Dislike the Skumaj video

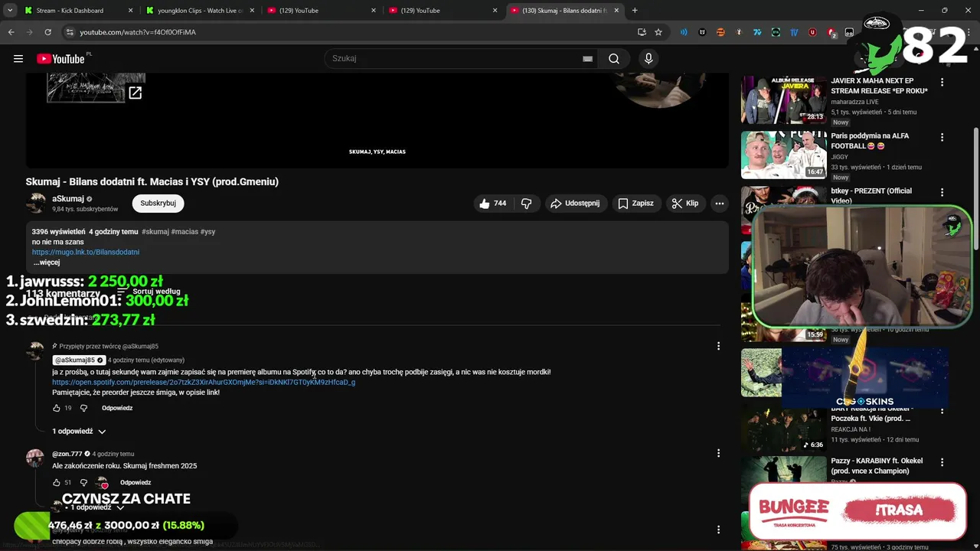[x=526, y=204]
